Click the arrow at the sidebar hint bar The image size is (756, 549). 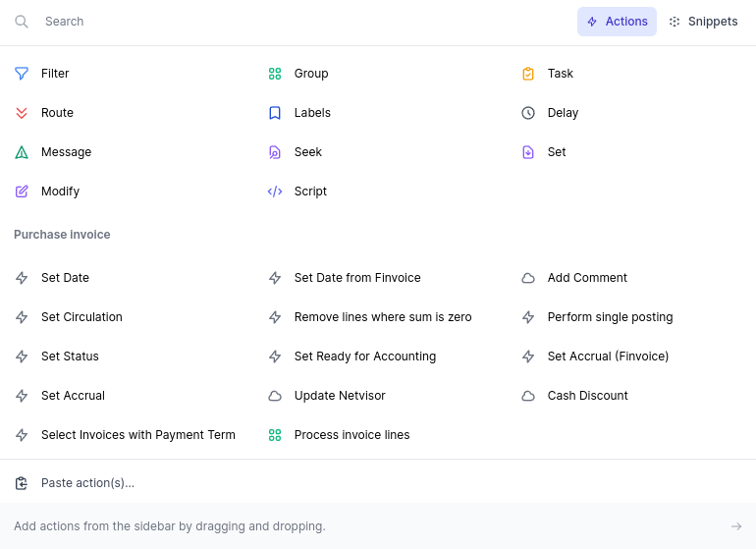(735, 526)
